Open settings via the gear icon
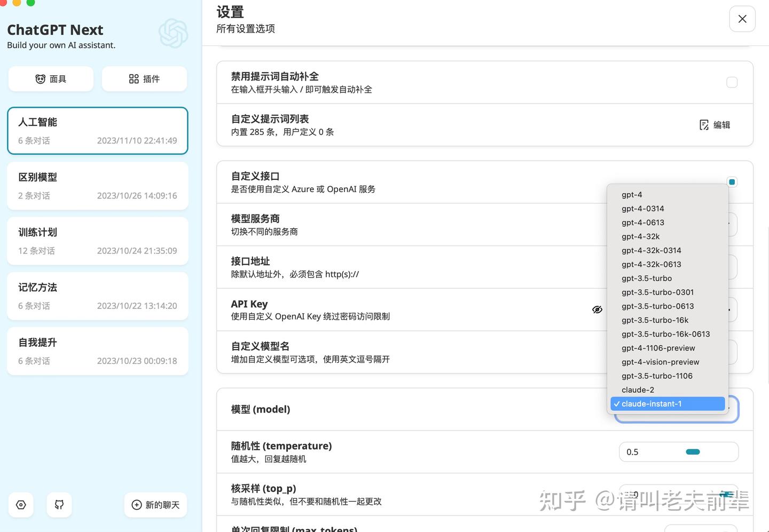This screenshot has width=769, height=532. [x=21, y=505]
